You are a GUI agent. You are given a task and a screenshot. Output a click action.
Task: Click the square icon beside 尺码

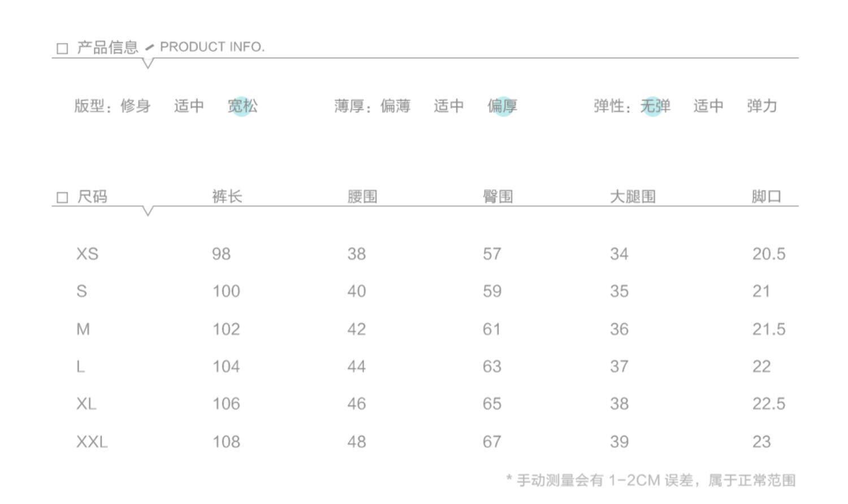click(62, 197)
